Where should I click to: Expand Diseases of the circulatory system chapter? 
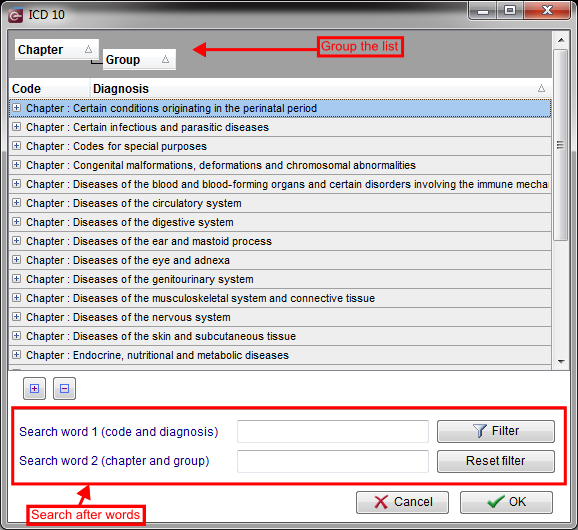pyautogui.click(x=16, y=203)
